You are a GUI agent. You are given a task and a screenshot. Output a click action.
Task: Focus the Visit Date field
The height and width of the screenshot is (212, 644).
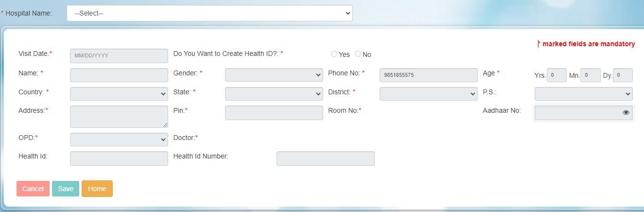click(x=119, y=56)
